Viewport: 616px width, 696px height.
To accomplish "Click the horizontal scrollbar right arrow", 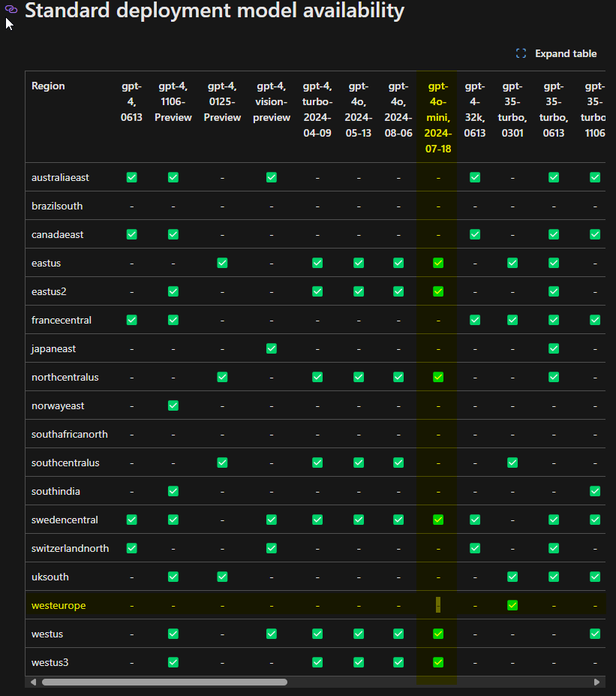I will [x=597, y=682].
